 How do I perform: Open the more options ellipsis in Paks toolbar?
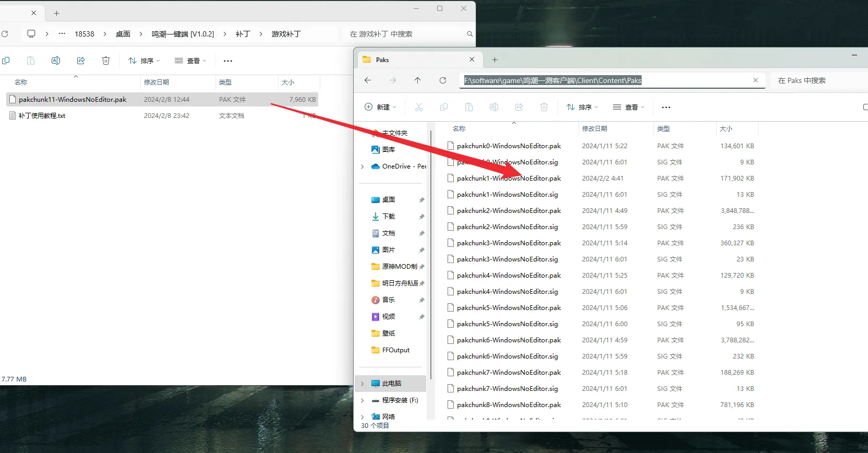tap(666, 107)
